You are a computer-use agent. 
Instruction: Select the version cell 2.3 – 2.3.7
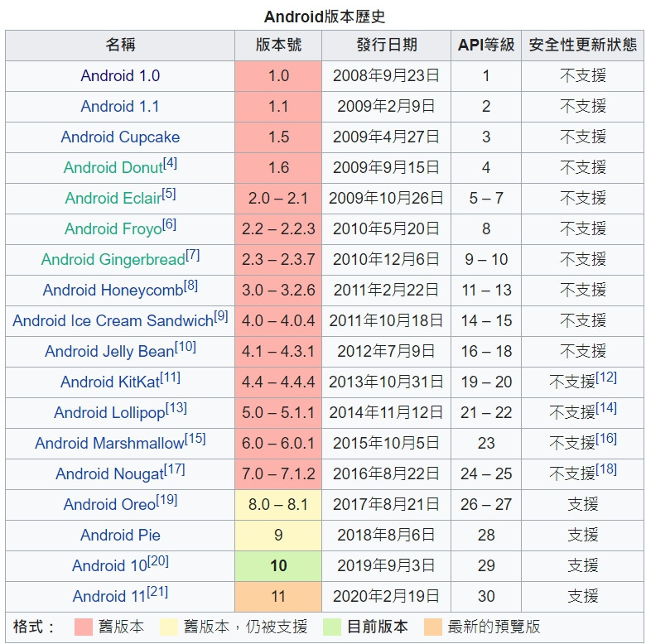278,260
